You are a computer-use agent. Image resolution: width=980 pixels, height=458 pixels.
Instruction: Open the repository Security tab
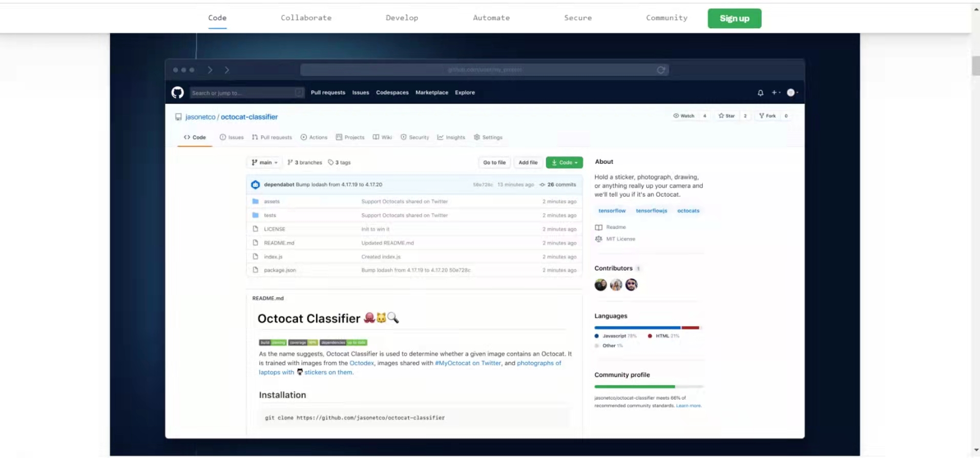tap(415, 137)
